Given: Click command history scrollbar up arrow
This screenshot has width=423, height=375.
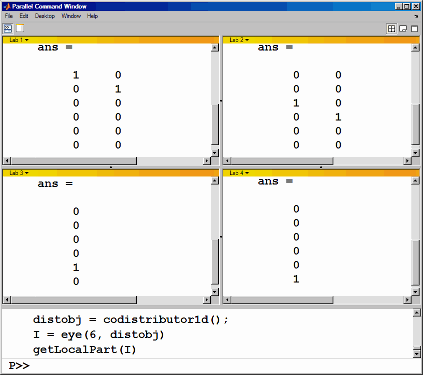Looking at the screenshot, I should coord(416,313).
